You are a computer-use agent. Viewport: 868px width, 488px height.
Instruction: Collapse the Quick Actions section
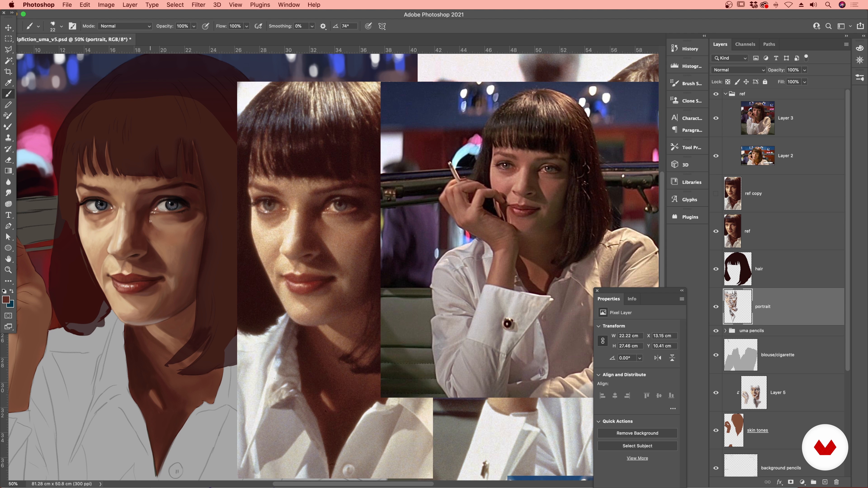pos(598,421)
